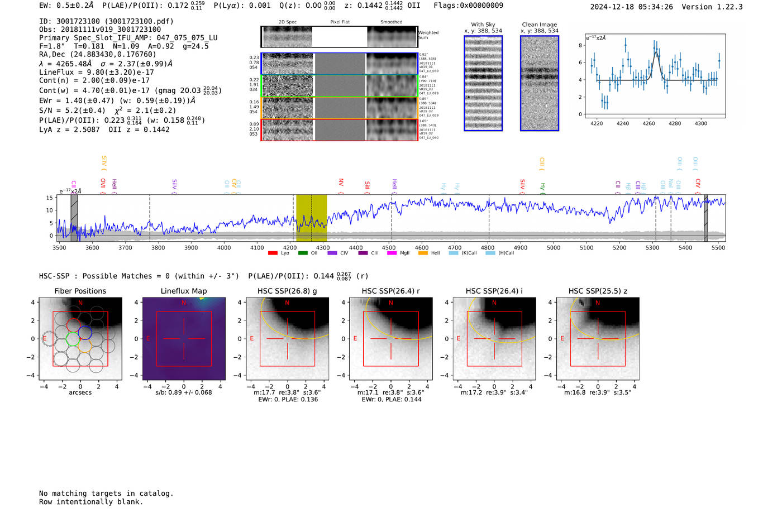The height and width of the screenshot is (532, 782).
Task: Click the 'S/N = 5.2(±0.4)' text
Action: point(72,111)
